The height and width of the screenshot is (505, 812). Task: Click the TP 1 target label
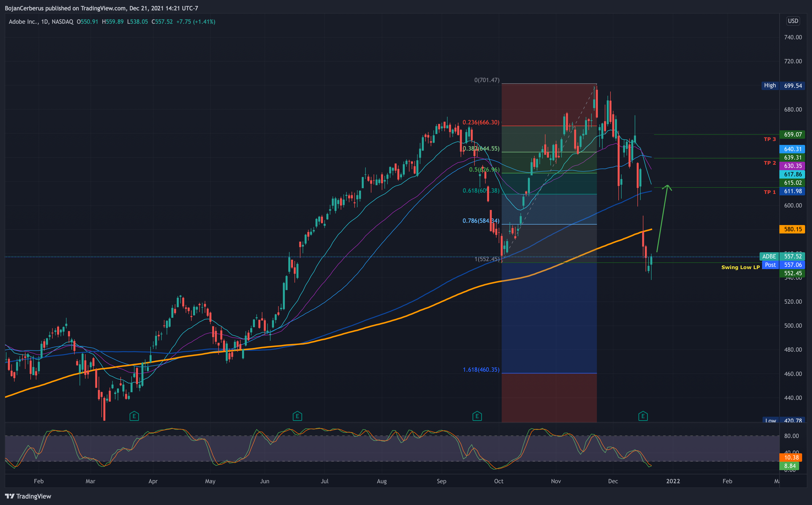pos(770,192)
